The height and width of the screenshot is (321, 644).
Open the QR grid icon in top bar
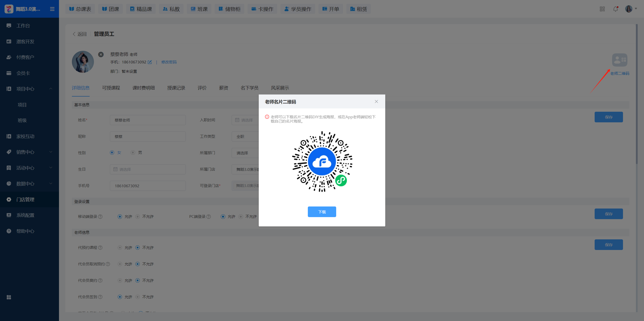click(x=602, y=9)
